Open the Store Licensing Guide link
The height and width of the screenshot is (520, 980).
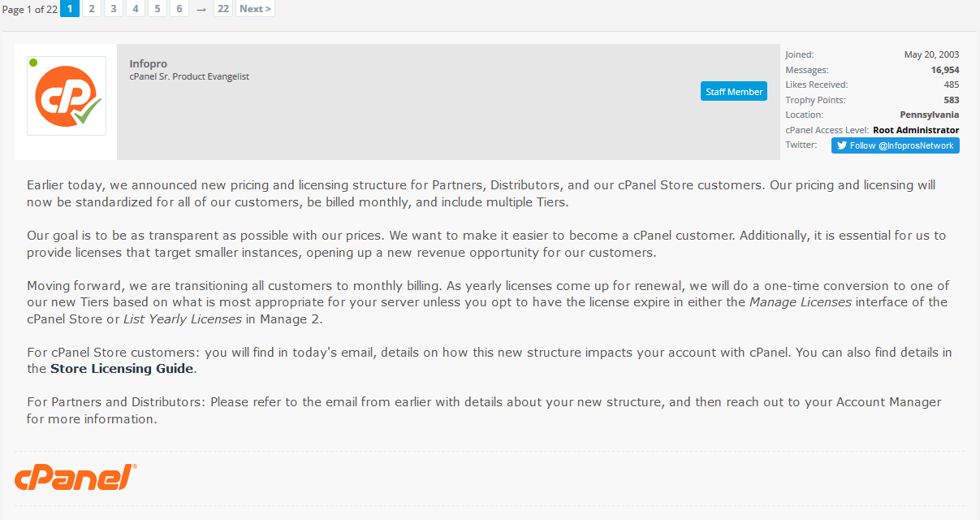point(122,369)
